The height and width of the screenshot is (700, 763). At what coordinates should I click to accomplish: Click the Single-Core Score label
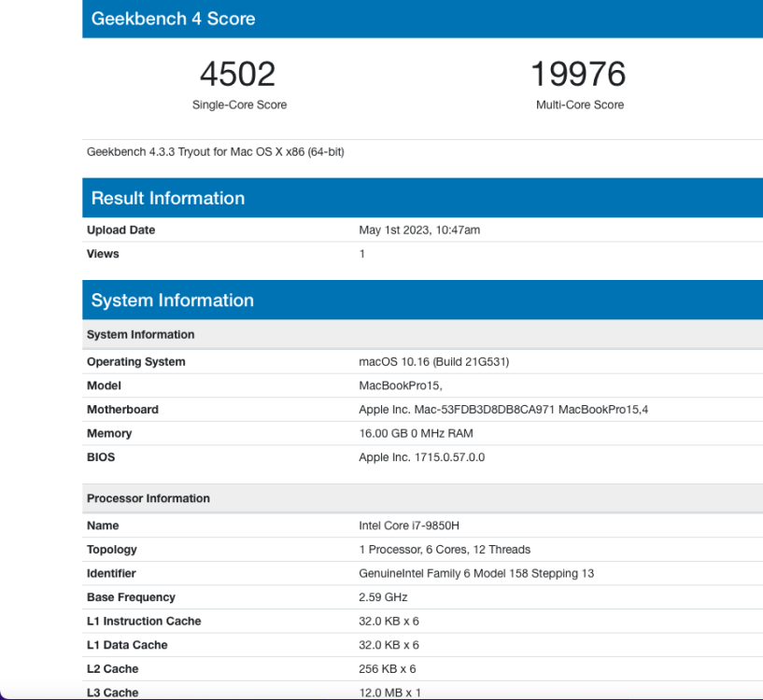click(239, 105)
